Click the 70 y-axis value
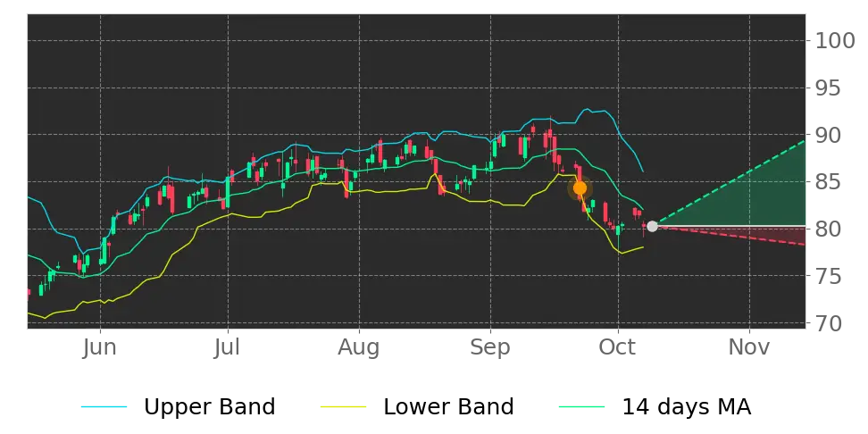The height and width of the screenshot is (434, 868). point(829,323)
